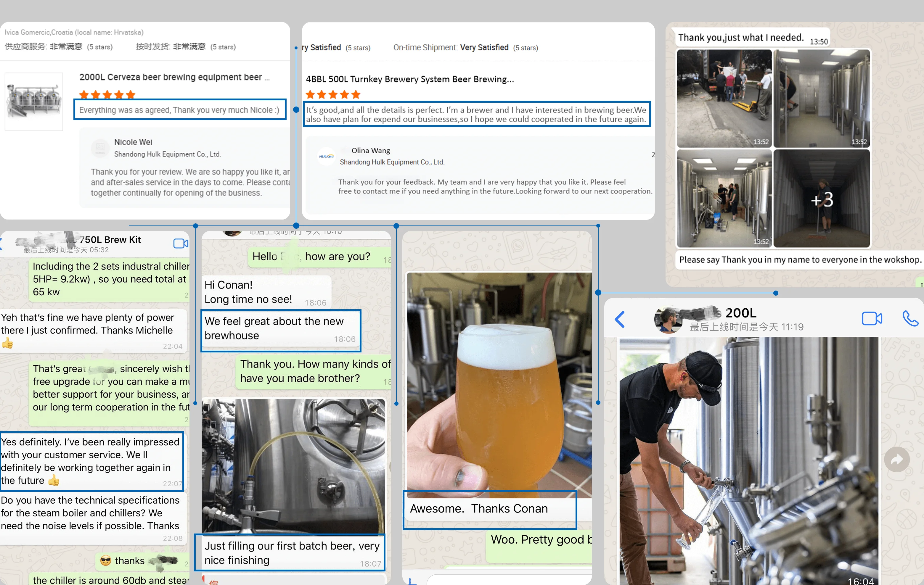The height and width of the screenshot is (585, 924).
Task: Click orange five-star rating under 4BBL title
Action: tap(333, 94)
